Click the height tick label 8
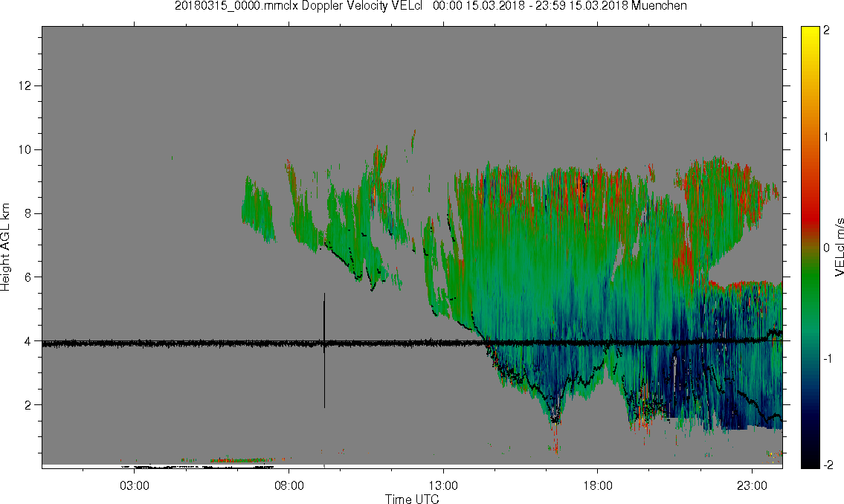 click(x=28, y=213)
